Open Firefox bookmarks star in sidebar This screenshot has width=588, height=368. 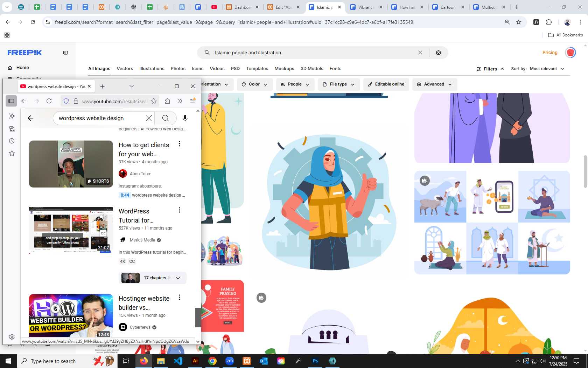click(x=12, y=153)
